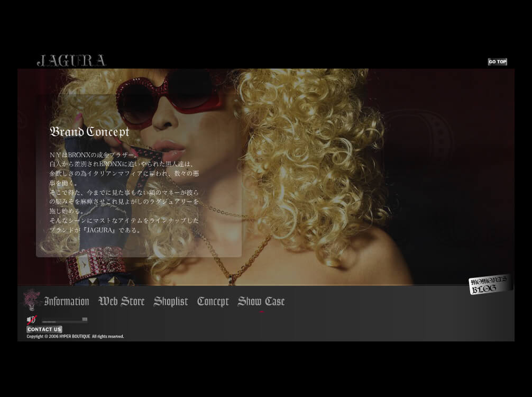Open the Shoplist section
Screen dimensions: 532x397
click(171, 302)
